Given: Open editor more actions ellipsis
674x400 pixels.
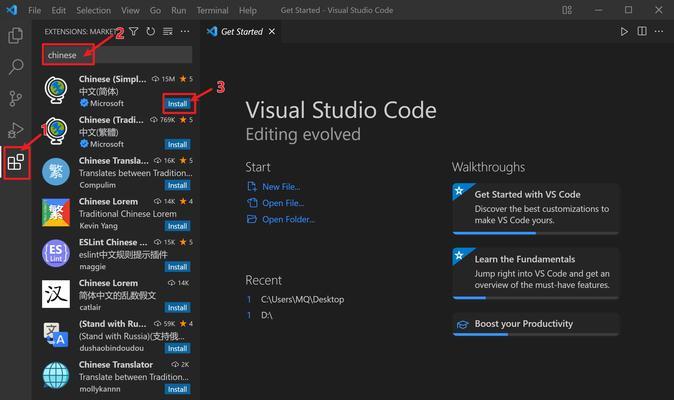Looking at the screenshot, I should [659, 31].
